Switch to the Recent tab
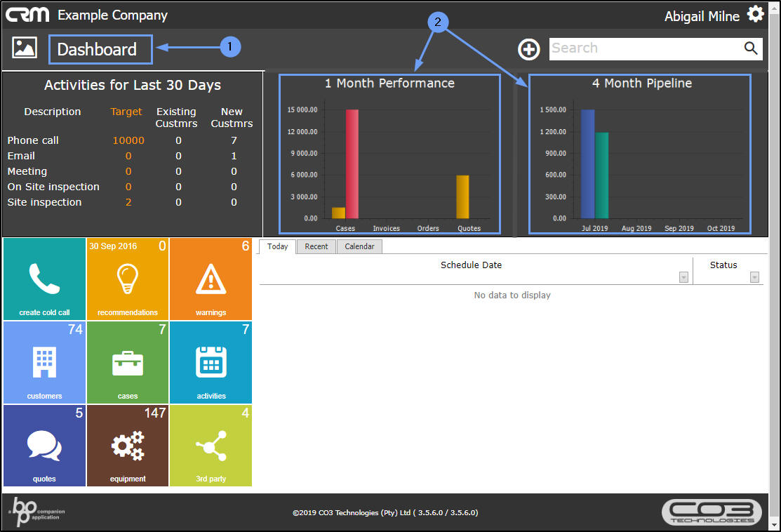 pos(316,246)
